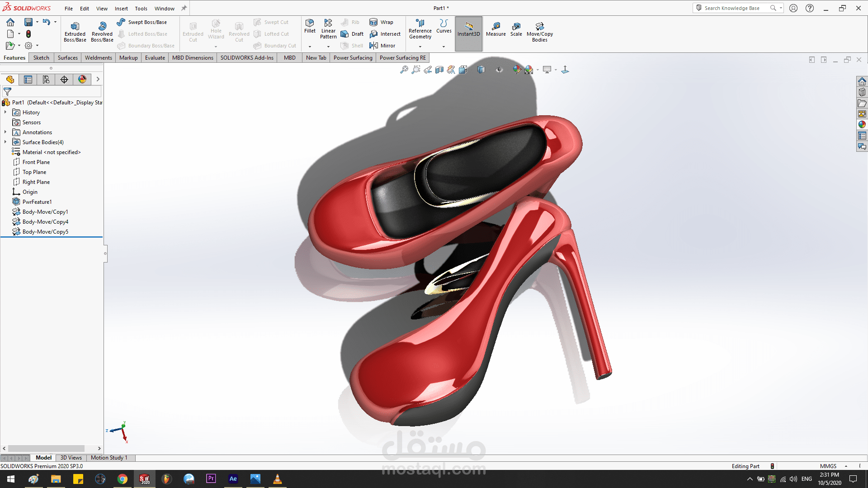Viewport: 868px width, 488px height.
Task: Open the Reference Geometry dropdown arrow
Action: click(420, 47)
